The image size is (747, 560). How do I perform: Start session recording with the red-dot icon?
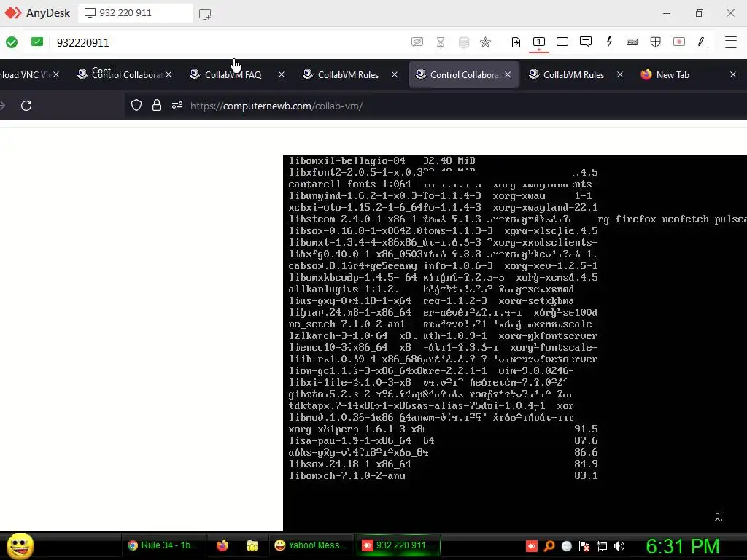pos(679,42)
